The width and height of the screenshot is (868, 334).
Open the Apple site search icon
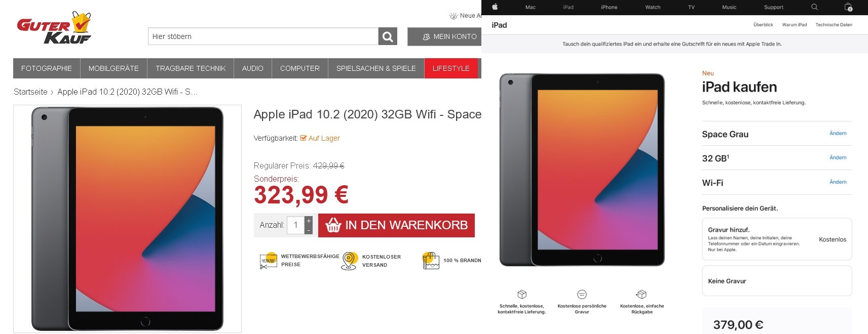pyautogui.click(x=814, y=7)
